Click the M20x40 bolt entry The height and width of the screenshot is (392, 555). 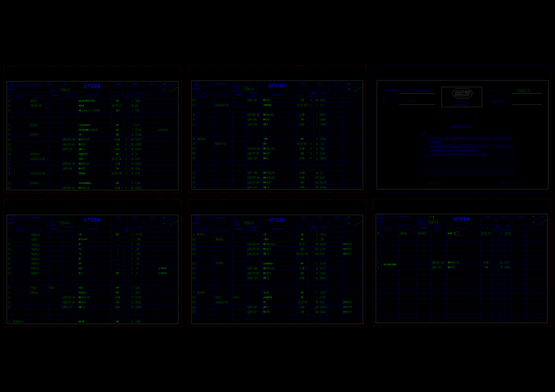(x=84, y=298)
